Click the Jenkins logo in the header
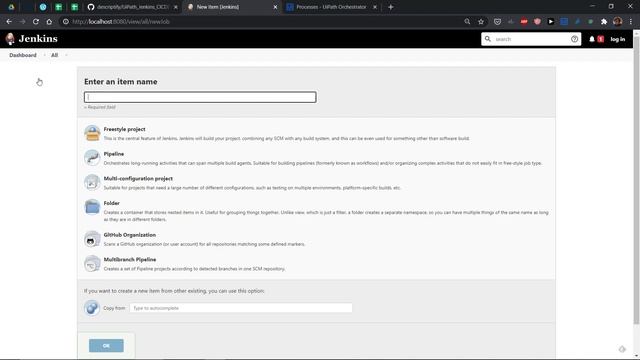This screenshot has width=640, height=360. (32, 39)
